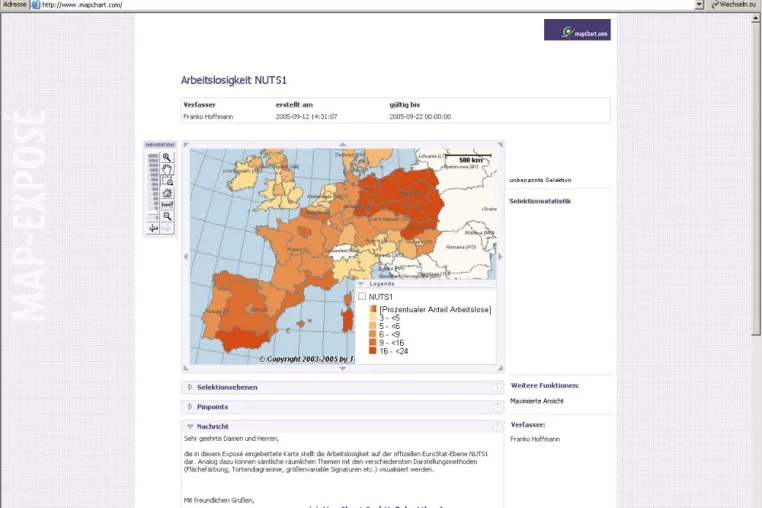Select the zoom-out magnifier tool
762x508 pixels.
click(167, 216)
